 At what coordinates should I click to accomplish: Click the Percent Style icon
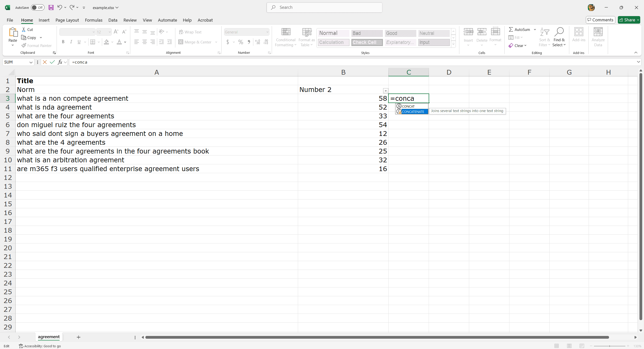pos(241,42)
